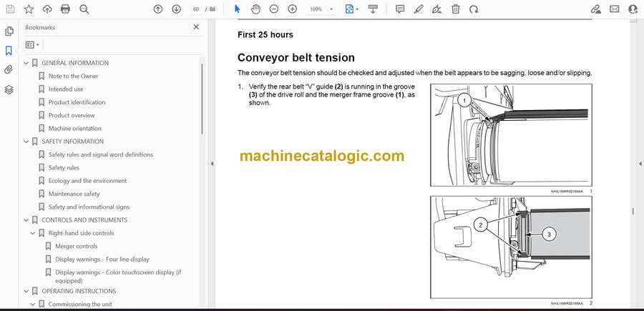The height and width of the screenshot is (311, 644).
Task: Open the Find text search tool
Action: [x=84, y=9]
